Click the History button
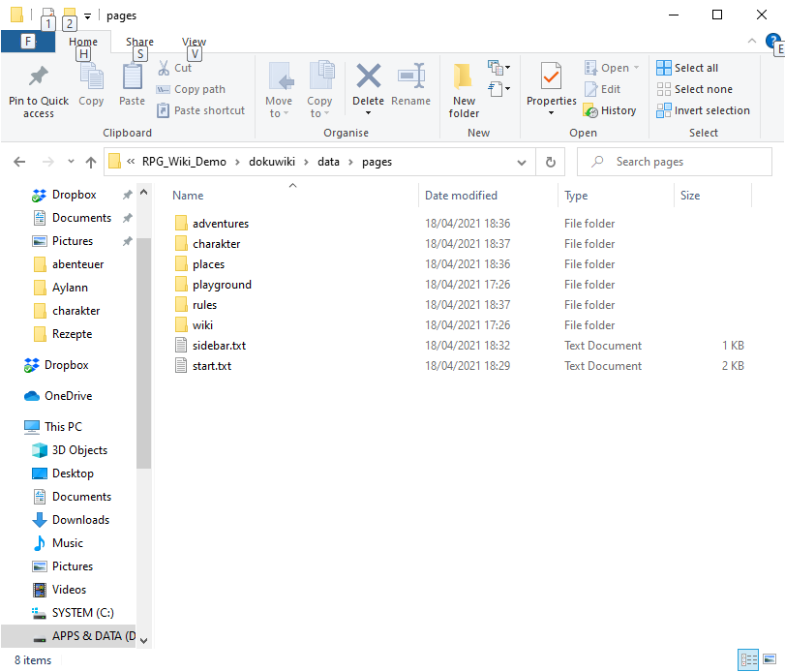Screen dimensions: 785x672 [x=609, y=110]
